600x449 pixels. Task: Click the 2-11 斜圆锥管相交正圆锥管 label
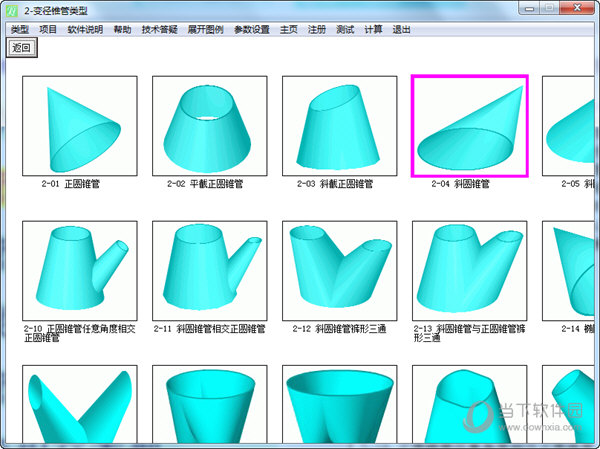(x=209, y=329)
